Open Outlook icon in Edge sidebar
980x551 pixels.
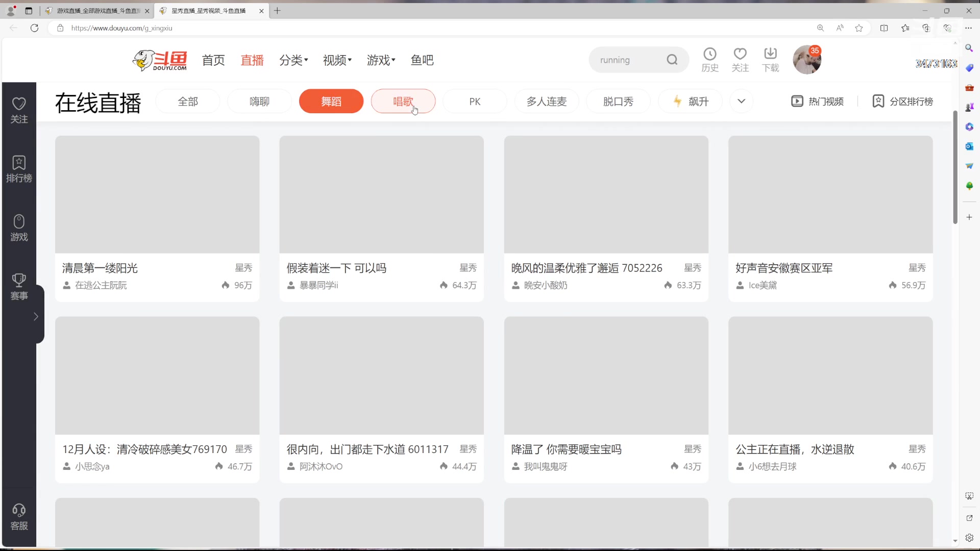[x=969, y=146]
